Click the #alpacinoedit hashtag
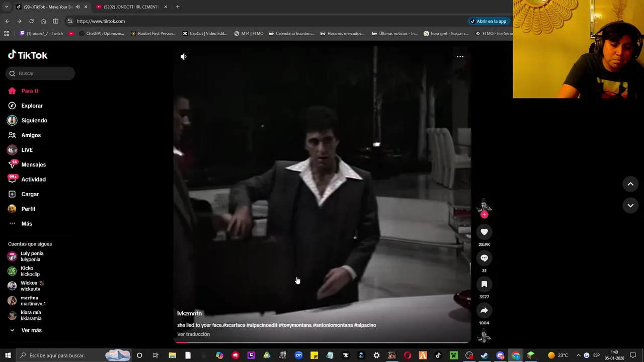Image resolution: width=644 pixels, height=362 pixels. click(x=262, y=325)
